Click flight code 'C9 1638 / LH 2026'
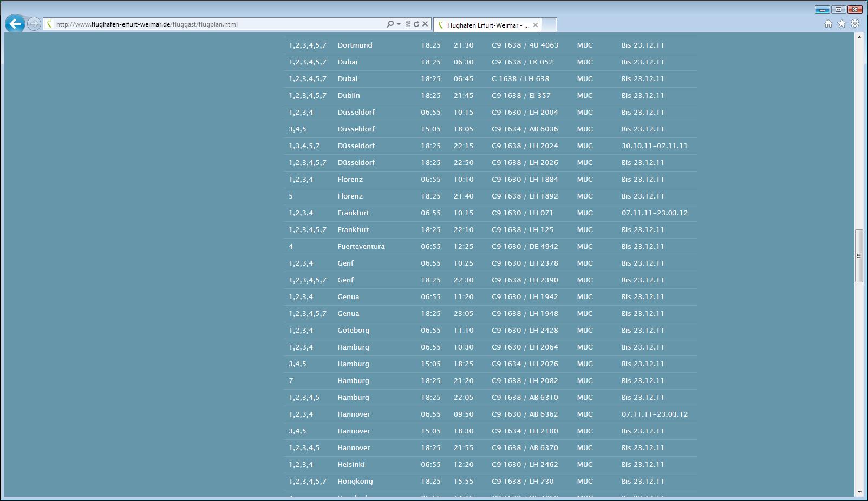The image size is (868, 501). pyautogui.click(x=525, y=163)
